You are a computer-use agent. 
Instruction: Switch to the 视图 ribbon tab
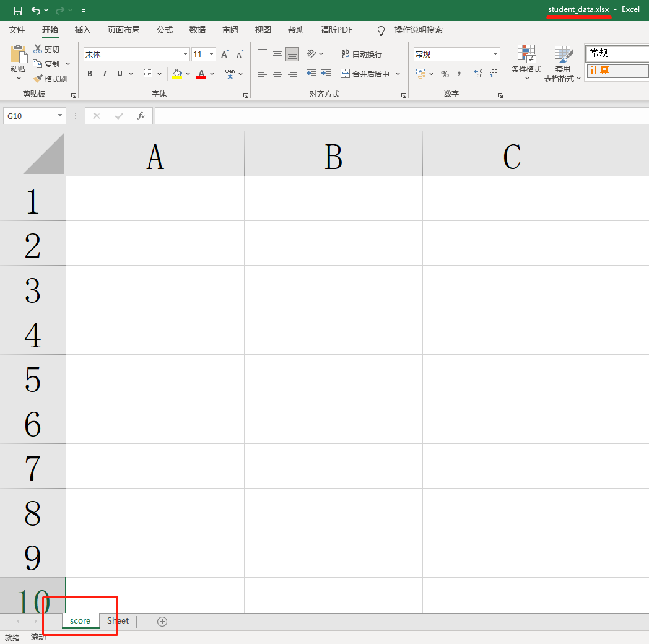(x=263, y=30)
